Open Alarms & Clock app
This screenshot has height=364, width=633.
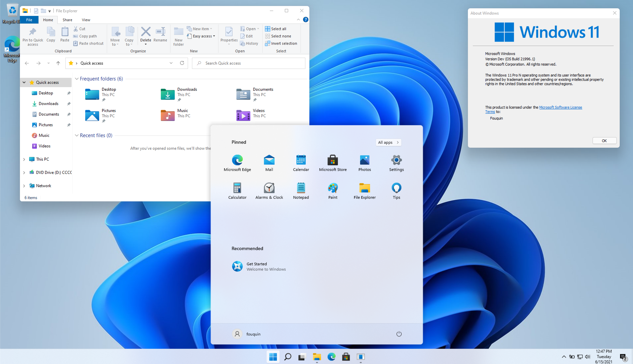click(x=269, y=191)
